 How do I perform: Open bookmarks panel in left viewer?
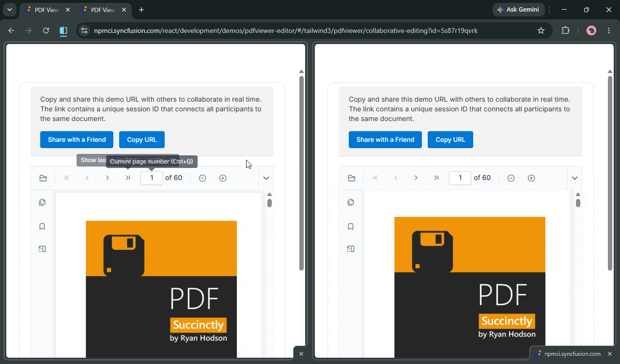coord(42,226)
